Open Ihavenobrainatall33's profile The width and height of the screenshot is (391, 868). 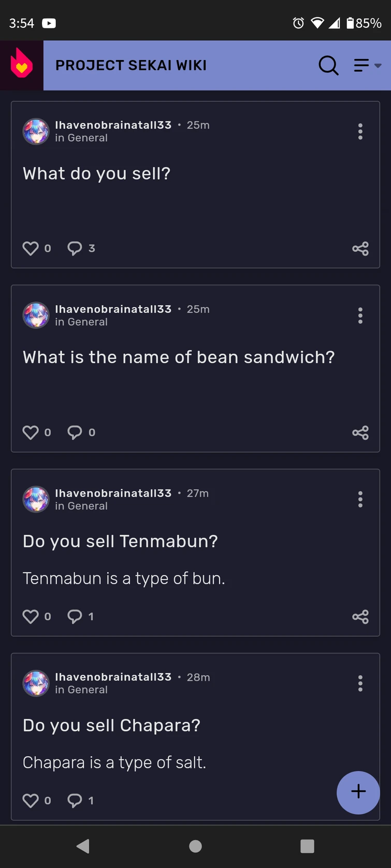coord(113,125)
